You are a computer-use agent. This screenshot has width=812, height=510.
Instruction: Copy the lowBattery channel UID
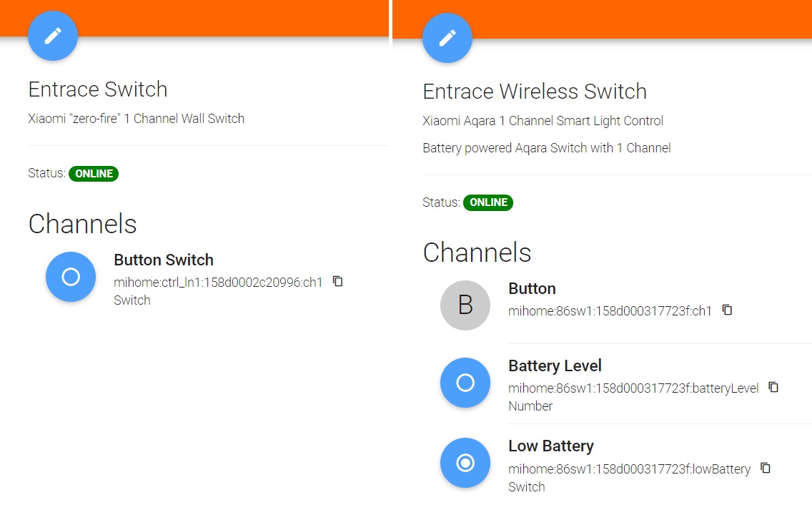(766, 468)
